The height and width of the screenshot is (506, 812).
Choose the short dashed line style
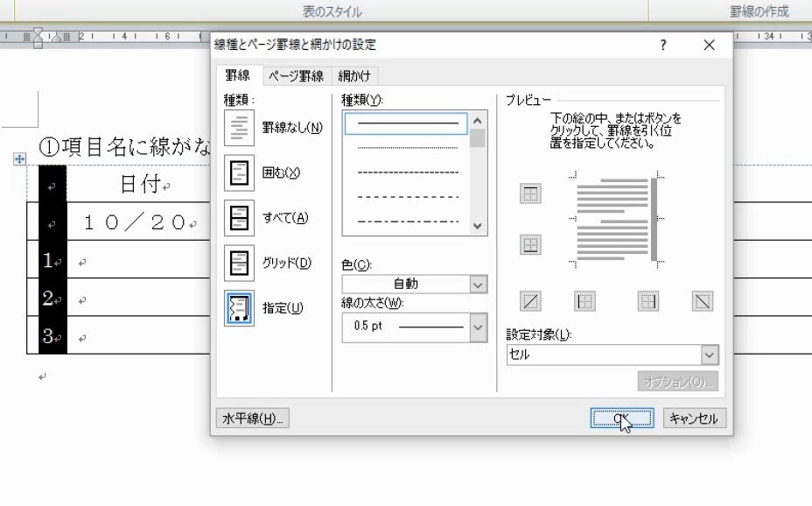pos(407,172)
